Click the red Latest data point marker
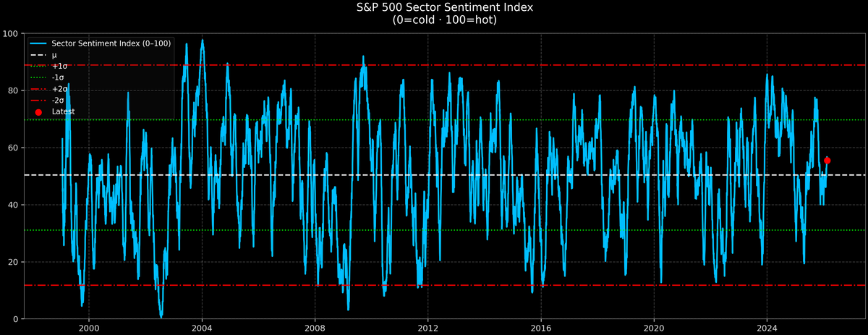 point(827,161)
